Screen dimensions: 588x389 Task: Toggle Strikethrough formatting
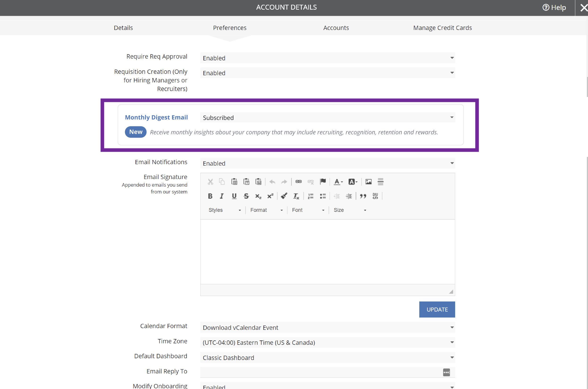coord(246,196)
